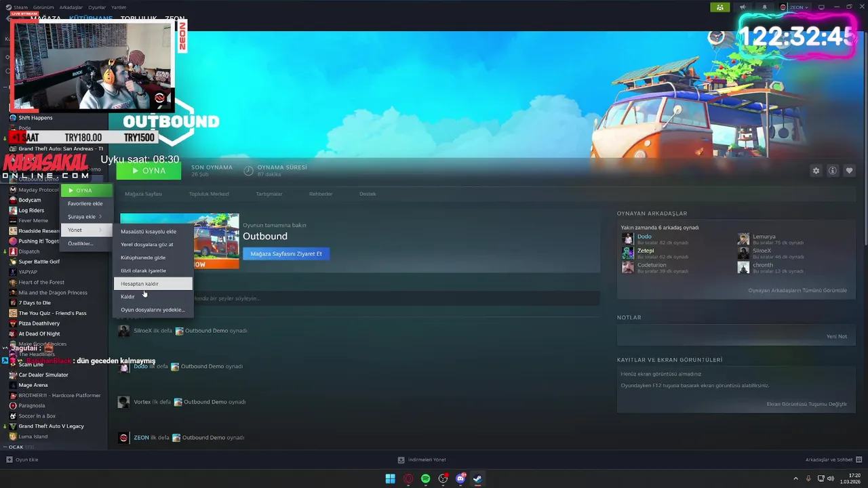868x488 pixels.
Task: Open friend Codeturion's entry
Action: tap(652, 265)
